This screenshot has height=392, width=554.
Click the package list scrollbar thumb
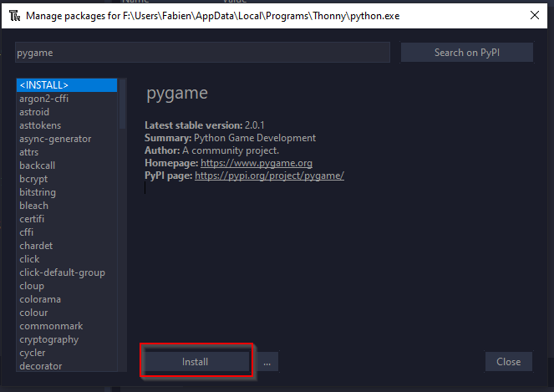point(123,104)
